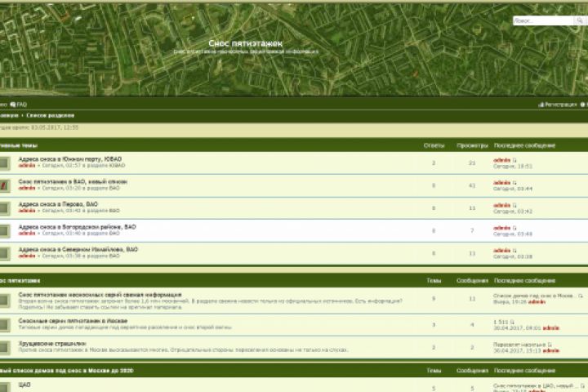Click the Просмотры column header
The width and height of the screenshot is (588, 392).
473,145
